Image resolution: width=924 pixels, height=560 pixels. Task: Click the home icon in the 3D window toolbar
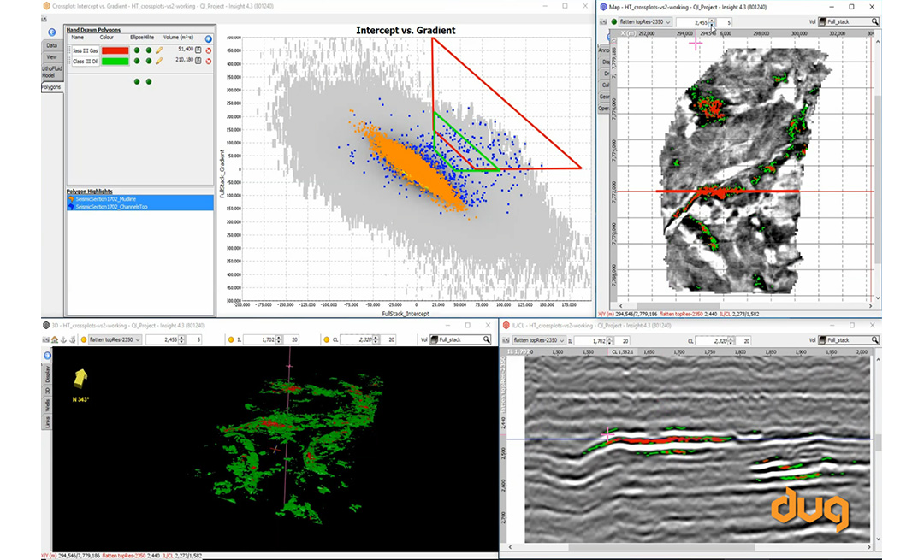pos(55,339)
